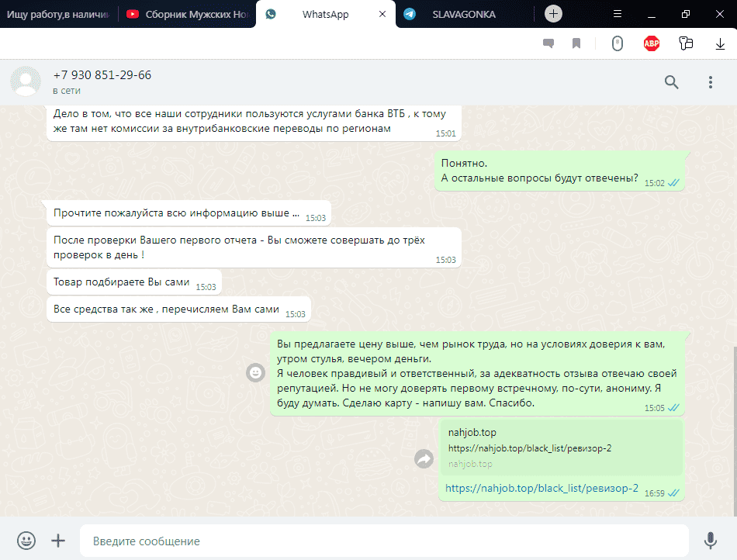Open the attach plus menu
Image resolution: width=737 pixels, height=560 pixels.
pos(58,541)
